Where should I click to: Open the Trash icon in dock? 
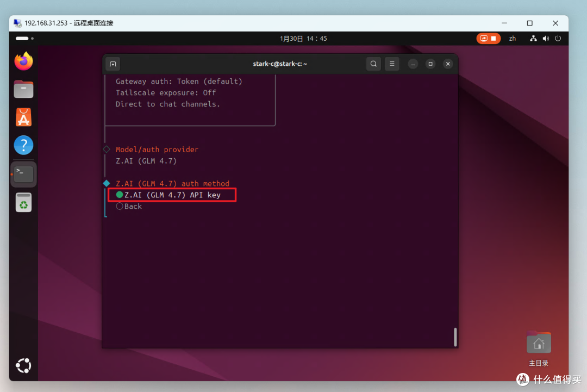(23, 203)
